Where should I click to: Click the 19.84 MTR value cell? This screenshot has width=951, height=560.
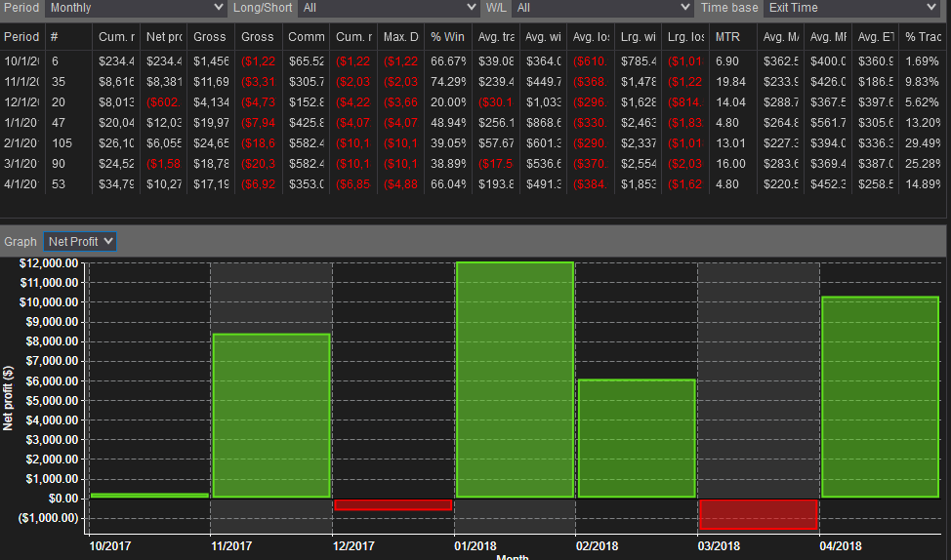point(730,82)
